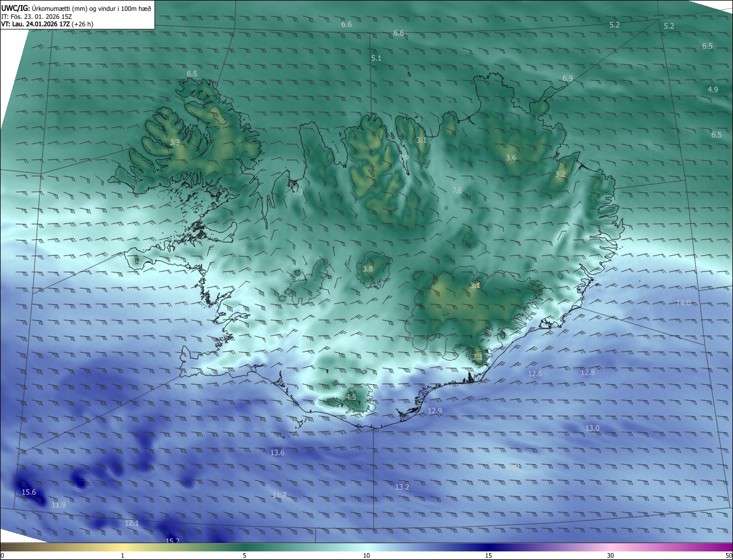
Task: Click the 'VT: Lau. 24.01.2026 17Z' line
Action: pos(47,24)
